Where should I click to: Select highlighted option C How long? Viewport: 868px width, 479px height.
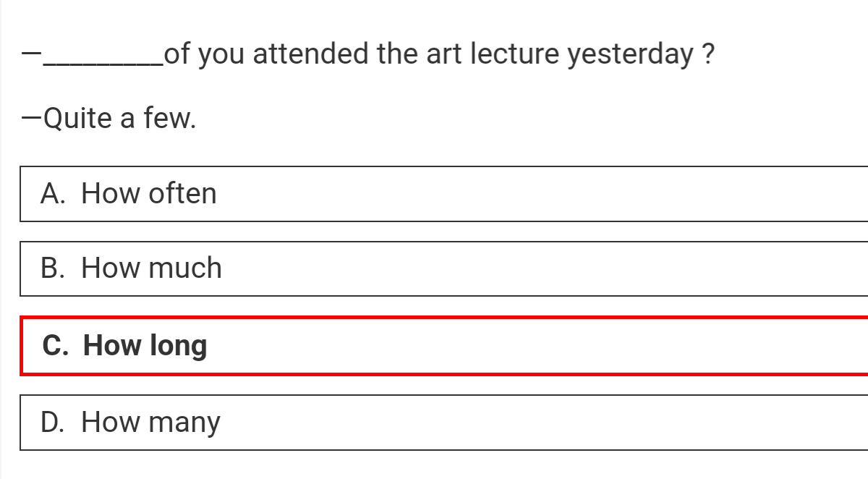pyautogui.click(x=434, y=346)
